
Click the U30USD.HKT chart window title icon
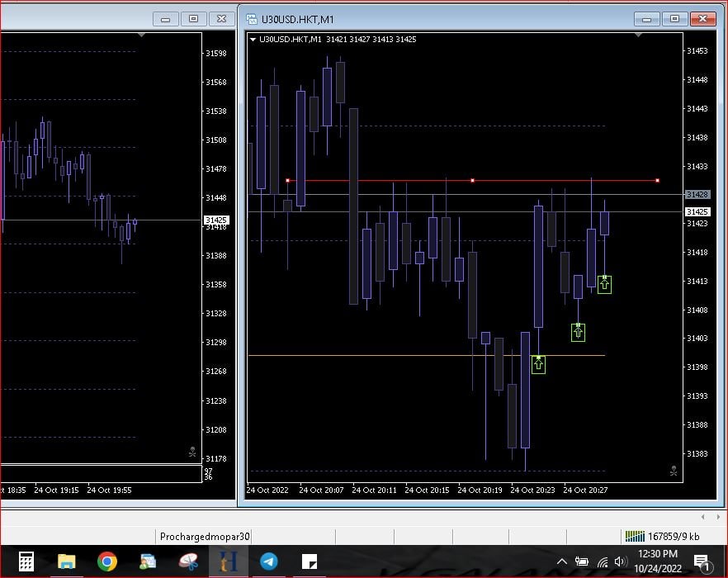250,19
